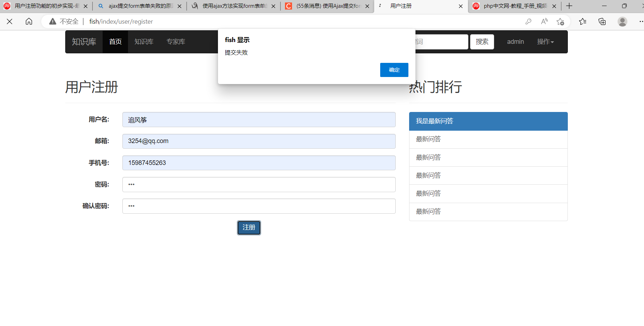
Task: Click the navbar search text box
Action: click(x=442, y=42)
